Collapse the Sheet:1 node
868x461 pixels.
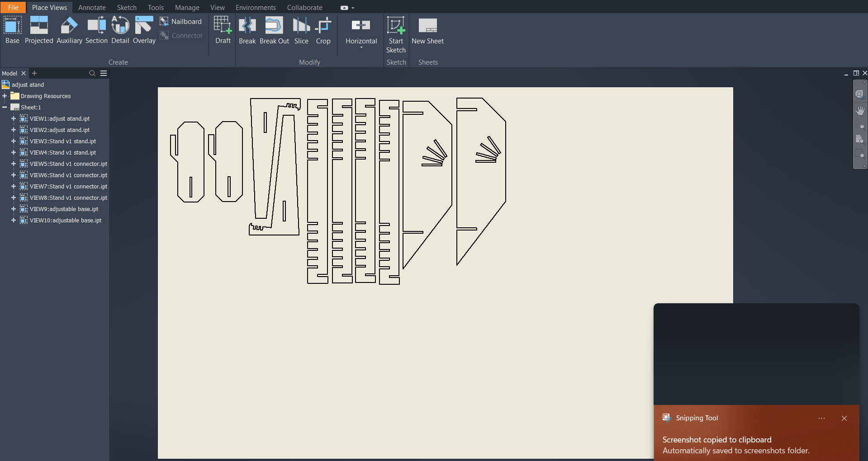[x=5, y=107]
